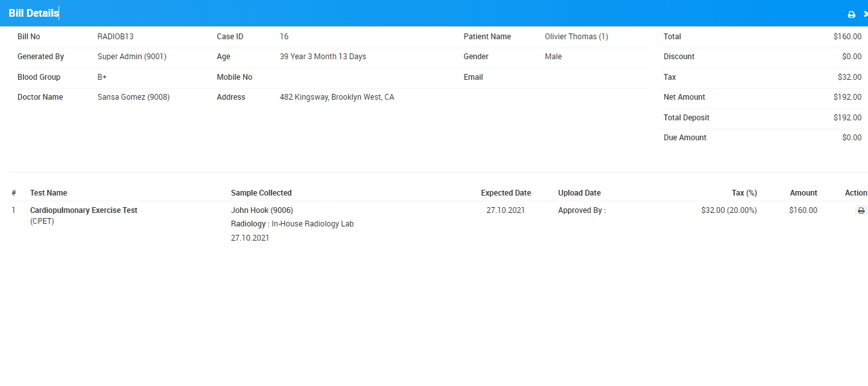Print the Cardiopulmonary Exercise Test row

pyautogui.click(x=861, y=210)
